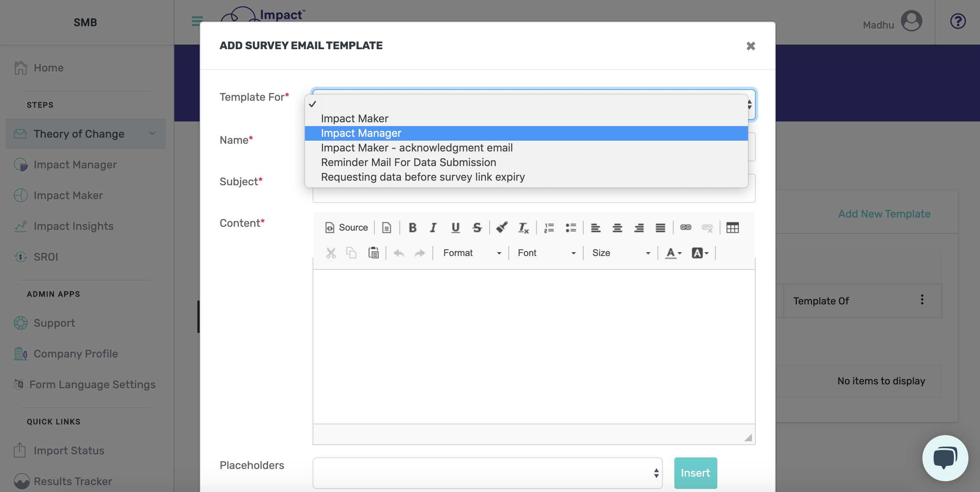The height and width of the screenshot is (492, 980).
Task: Insert a bulleted list
Action: point(571,228)
